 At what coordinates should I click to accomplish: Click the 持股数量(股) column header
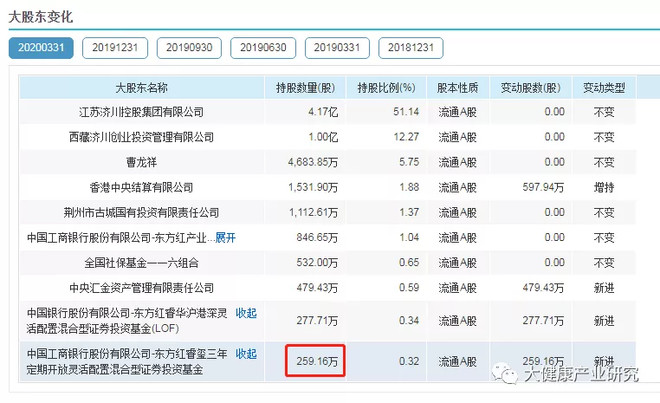pyautogui.click(x=305, y=88)
